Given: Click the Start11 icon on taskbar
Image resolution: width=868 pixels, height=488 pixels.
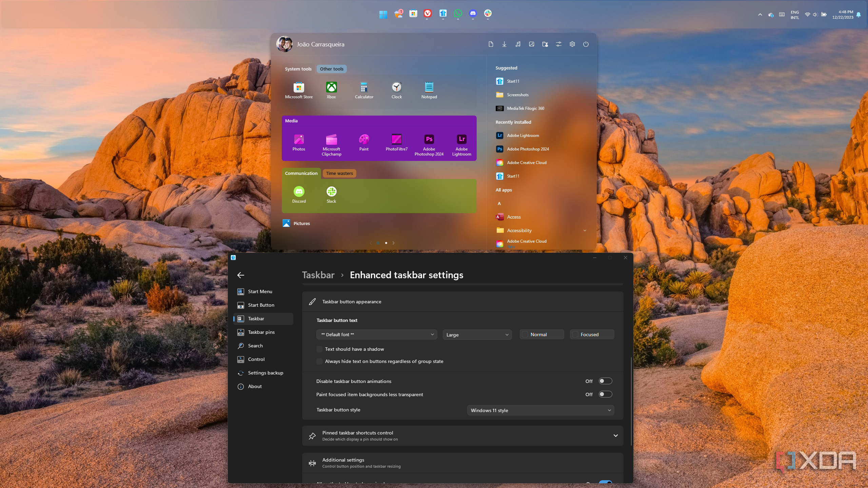Looking at the screenshot, I should click(x=443, y=14).
